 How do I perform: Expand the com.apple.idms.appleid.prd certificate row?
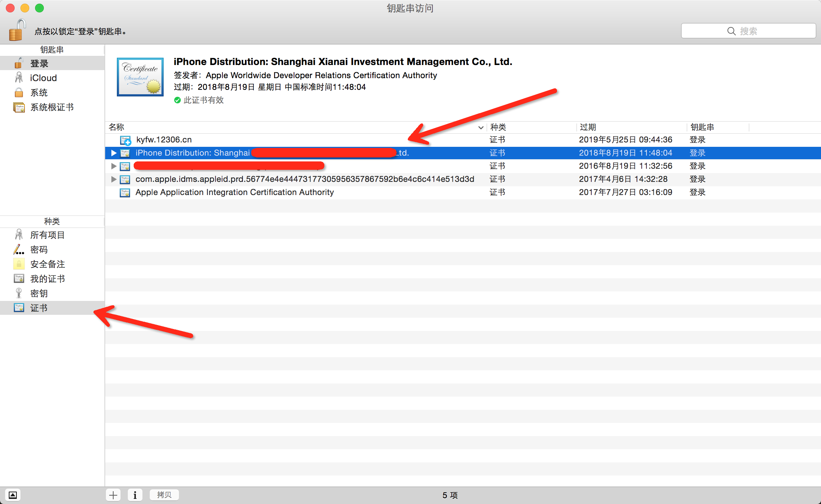point(114,179)
